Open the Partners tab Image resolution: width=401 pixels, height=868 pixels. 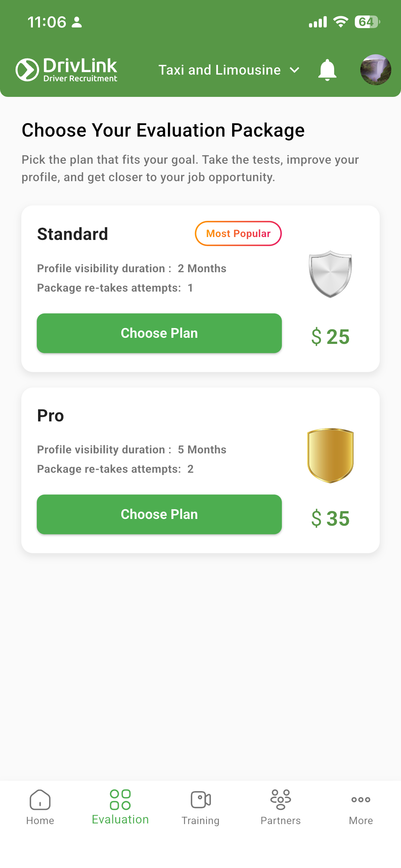tap(281, 807)
